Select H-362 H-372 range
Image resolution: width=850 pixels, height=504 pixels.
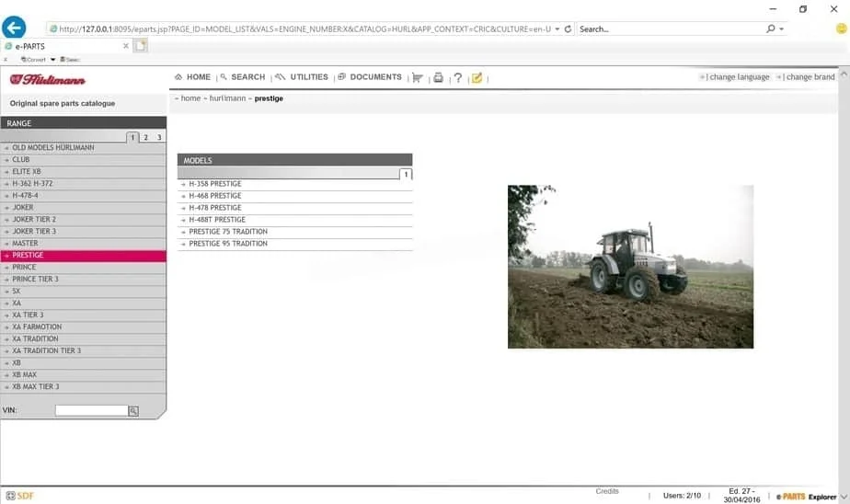click(x=84, y=183)
